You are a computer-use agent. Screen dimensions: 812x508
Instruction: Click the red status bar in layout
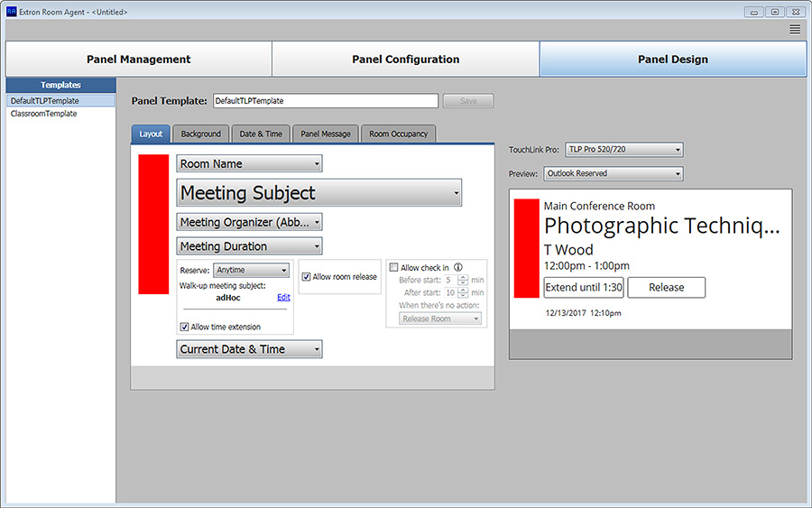tap(153, 224)
